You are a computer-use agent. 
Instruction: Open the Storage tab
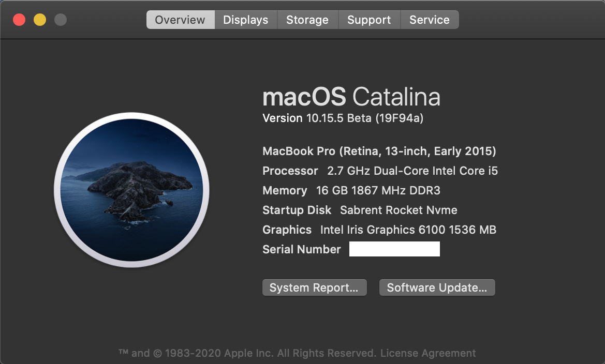(307, 20)
